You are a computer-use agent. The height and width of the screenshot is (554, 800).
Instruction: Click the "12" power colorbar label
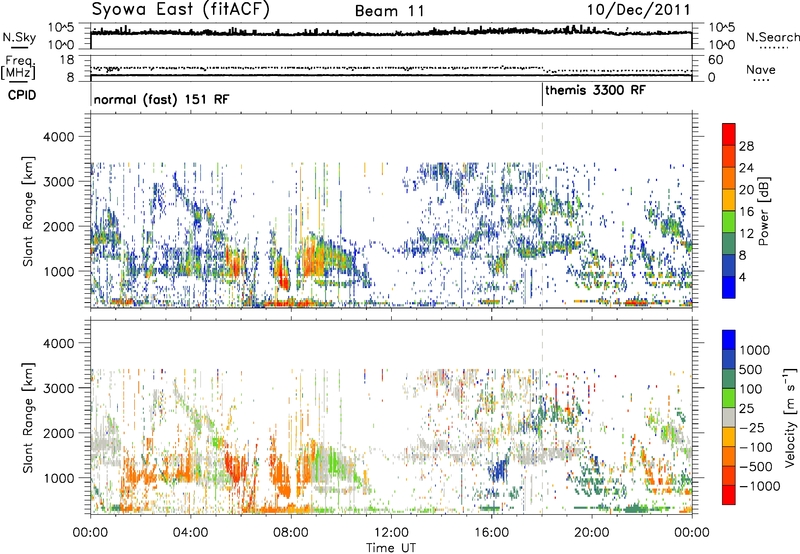click(x=746, y=234)
